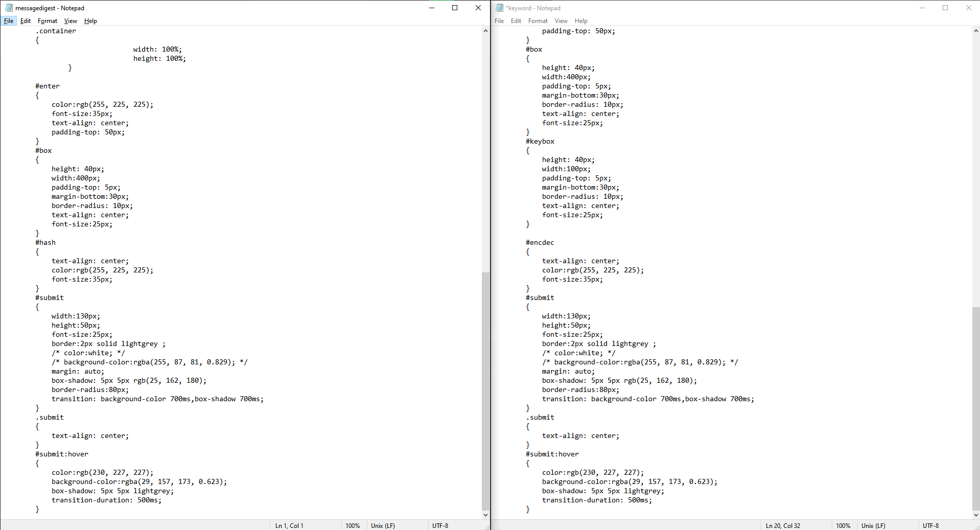Click '#box' selector in keyword Notepad

pyautogui.click(x=534, y=50)
